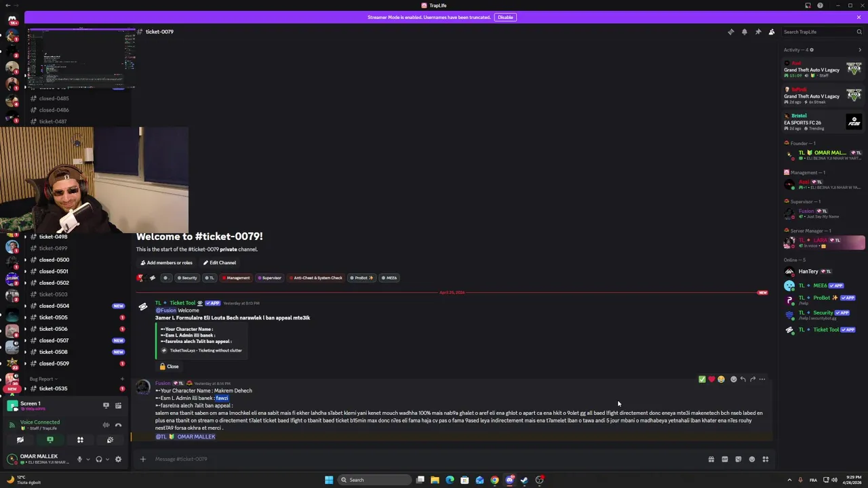Add the laughing emoji reaction

click(x=721, y=380)
